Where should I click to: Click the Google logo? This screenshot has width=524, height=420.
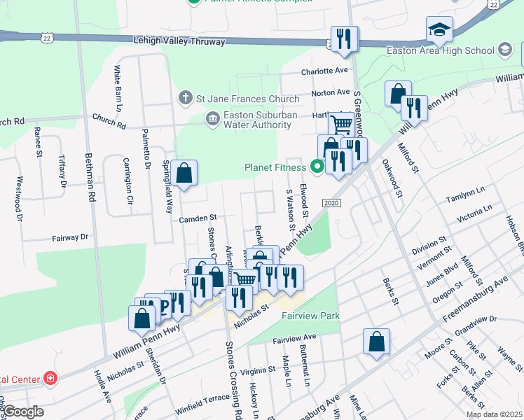coord(23,412)
